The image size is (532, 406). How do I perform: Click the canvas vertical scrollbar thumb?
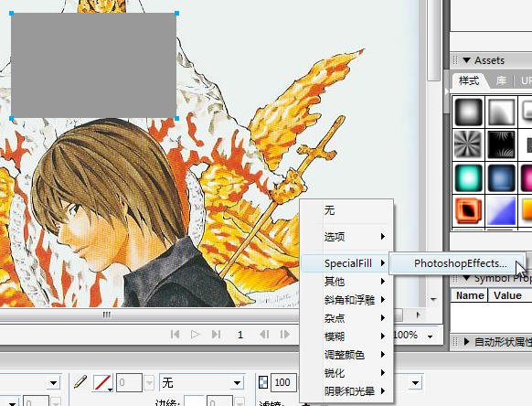pos(433,40)
